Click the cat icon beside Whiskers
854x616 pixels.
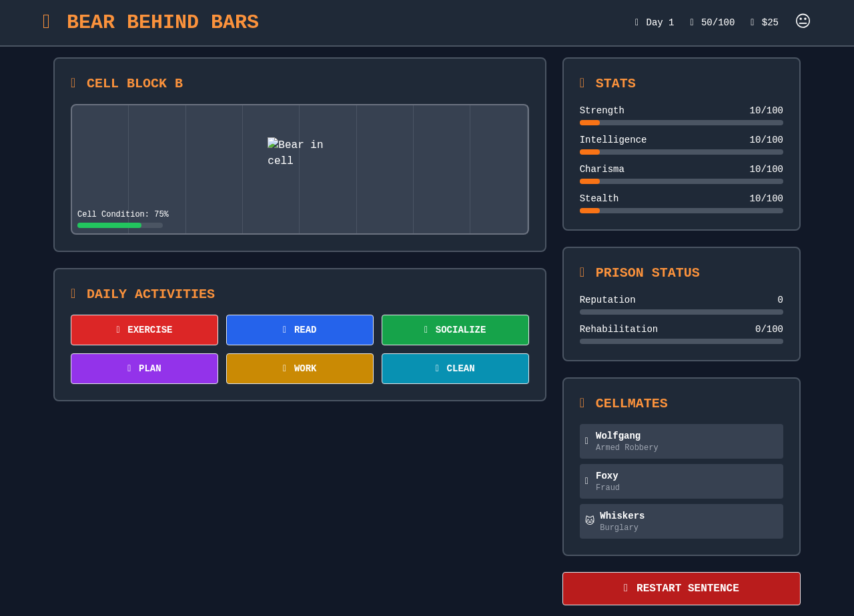[x=590, y=521]
